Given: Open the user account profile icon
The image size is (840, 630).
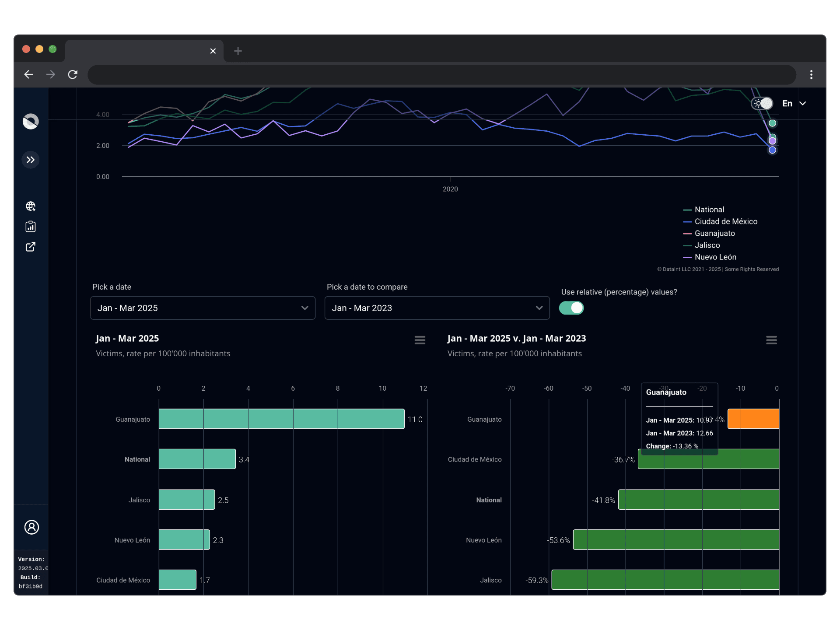Looking at the screenshot, I should click(x=31, y=527).
